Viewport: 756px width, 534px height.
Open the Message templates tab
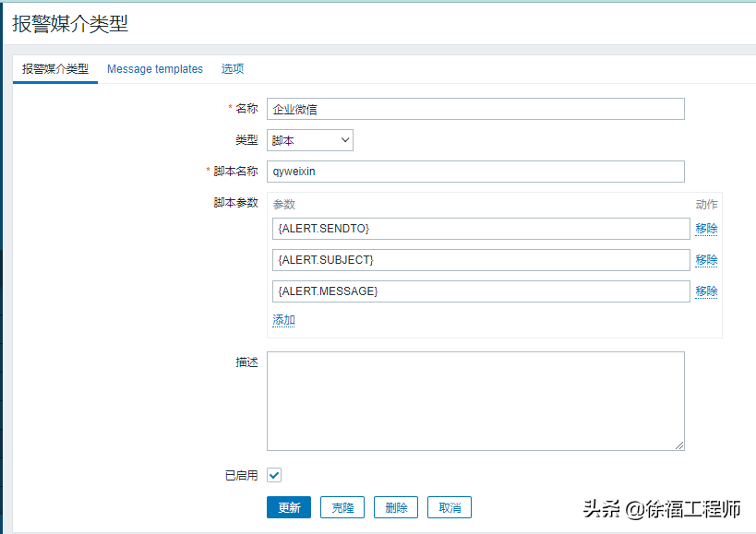[155, 69]
